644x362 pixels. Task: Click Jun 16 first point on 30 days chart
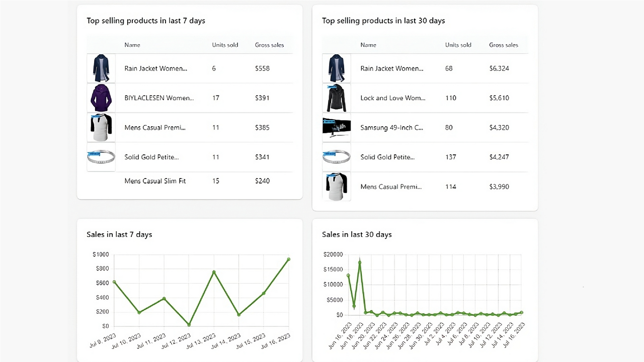click(348, 276)
